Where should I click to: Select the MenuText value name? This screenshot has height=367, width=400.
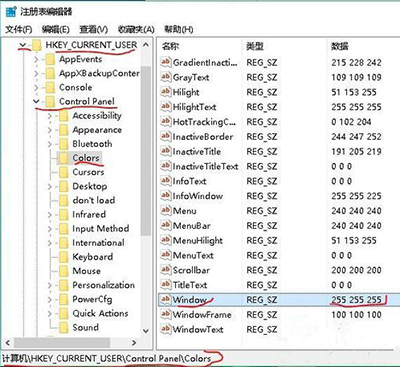click(x=193, y=255)
